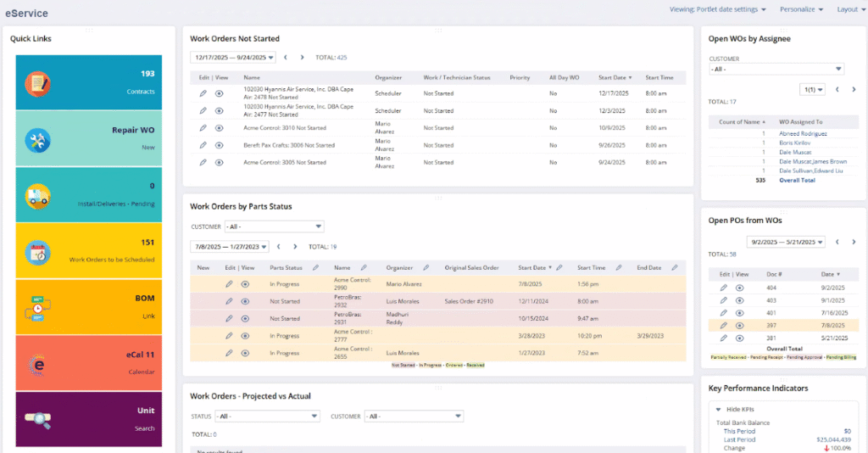Open the Install/Deliveries Pending truck tile
868x453 pixels.
click(38, 196)
